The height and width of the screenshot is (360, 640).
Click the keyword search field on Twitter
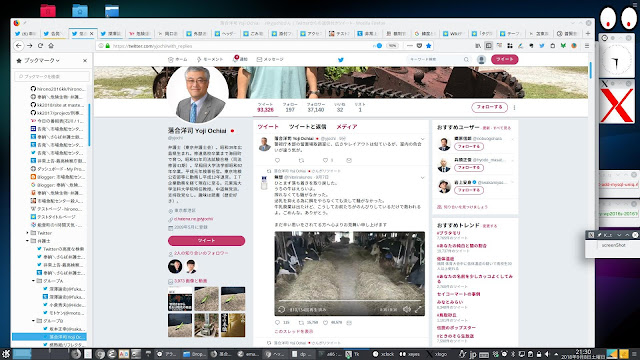coord(439,60)
